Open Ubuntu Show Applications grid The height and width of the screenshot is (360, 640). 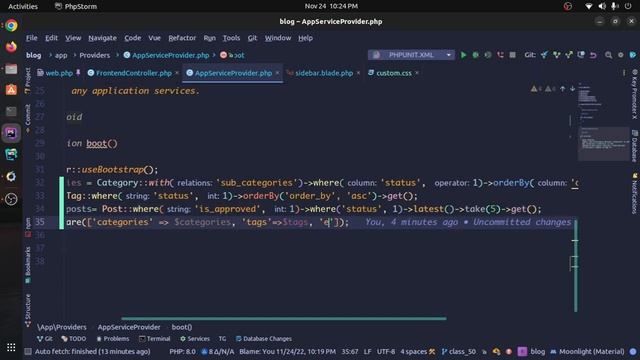click(x=11, y=347)
